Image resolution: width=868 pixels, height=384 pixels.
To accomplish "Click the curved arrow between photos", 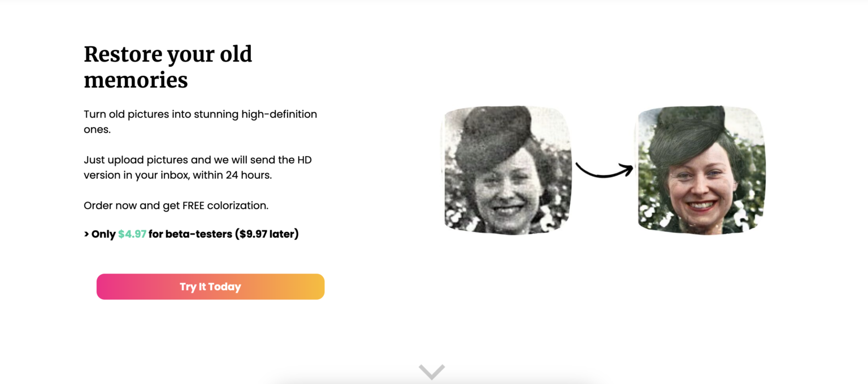I will coord(604,169).
